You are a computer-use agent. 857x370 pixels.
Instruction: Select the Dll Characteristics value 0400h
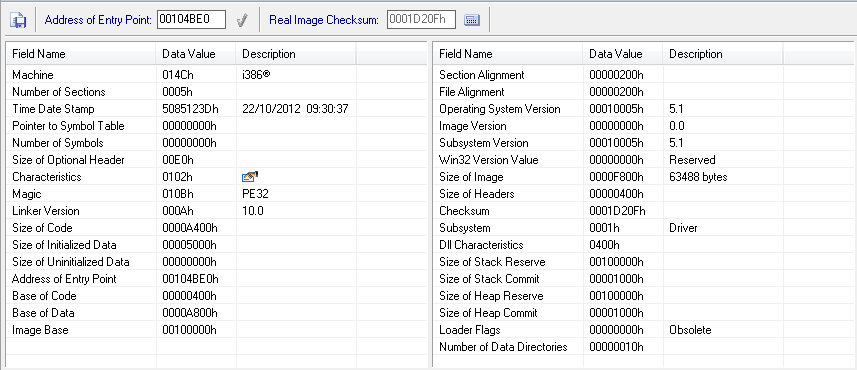[x=604, y=245]
